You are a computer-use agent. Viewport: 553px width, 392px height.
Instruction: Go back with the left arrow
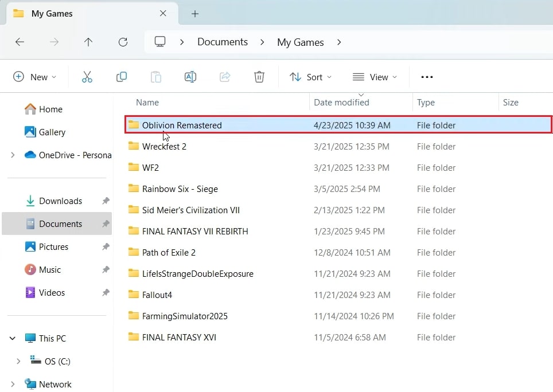click(x=20, y=42)
